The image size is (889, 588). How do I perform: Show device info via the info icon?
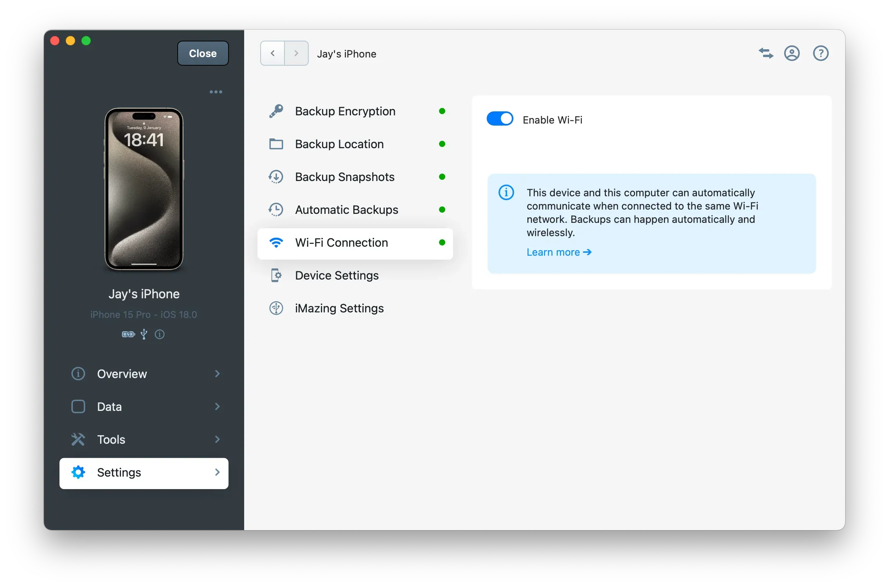click(x=159, y=334)
